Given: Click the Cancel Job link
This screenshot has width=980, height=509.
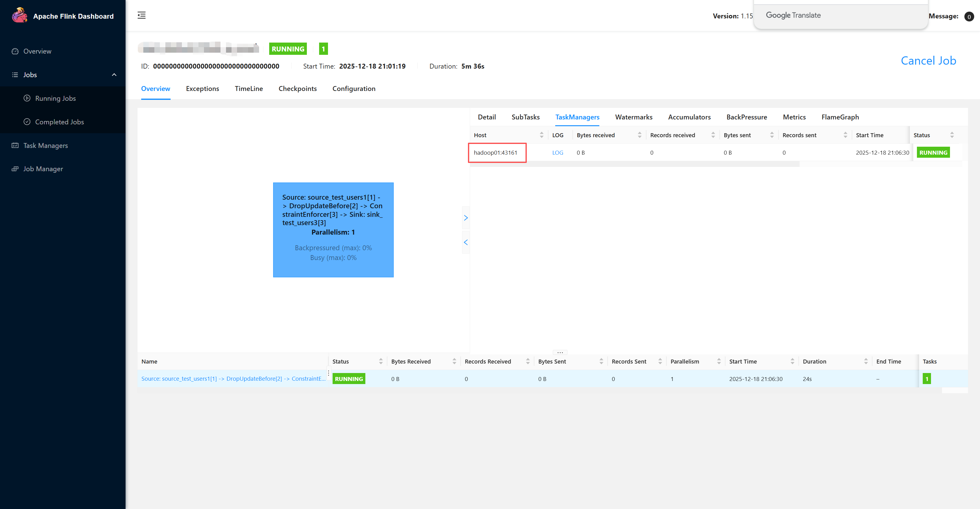Looking at the screenshot, I should tap(928, 61).
